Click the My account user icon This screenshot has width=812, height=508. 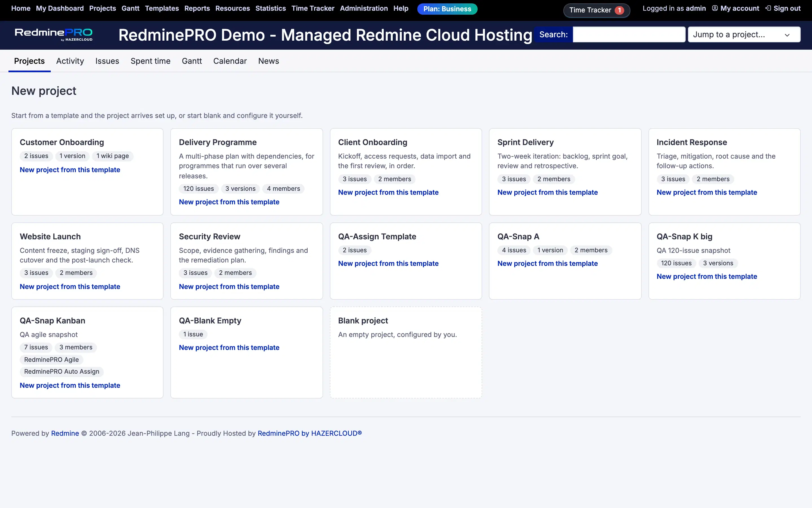[715, 8]
